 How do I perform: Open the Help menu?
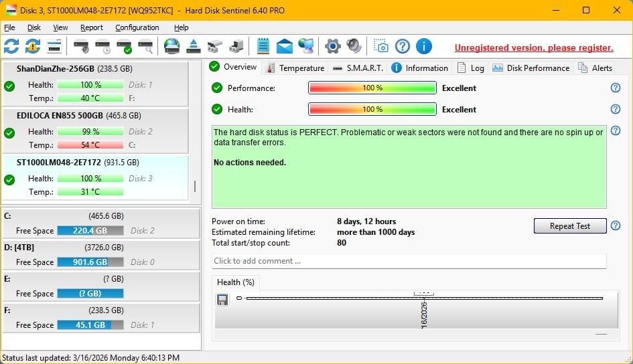(182, 27)
